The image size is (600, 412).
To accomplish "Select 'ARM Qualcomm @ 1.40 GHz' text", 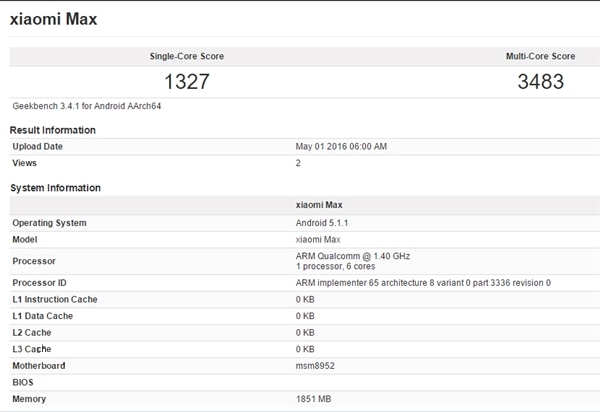I will point(352,256).
